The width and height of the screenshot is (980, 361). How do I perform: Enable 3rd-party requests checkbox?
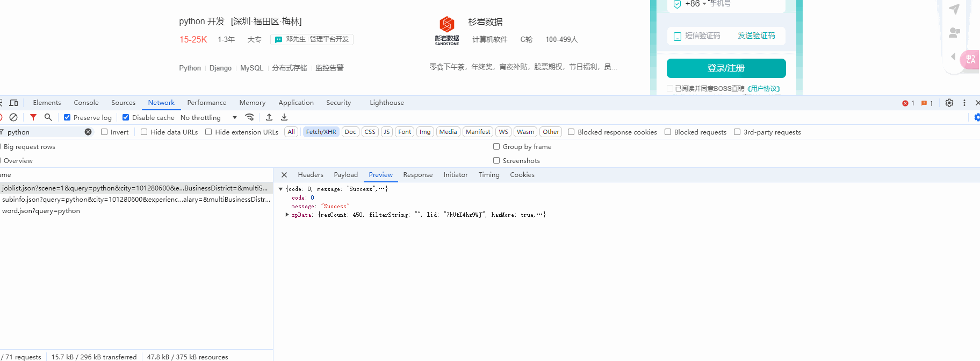pos(737,132)
